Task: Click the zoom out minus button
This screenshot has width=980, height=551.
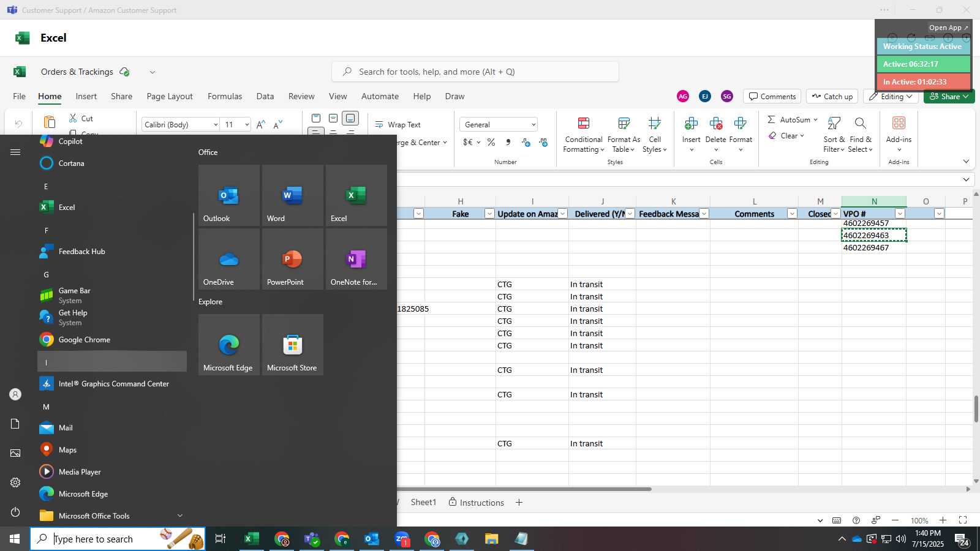Action: click(x=895, y=520)
